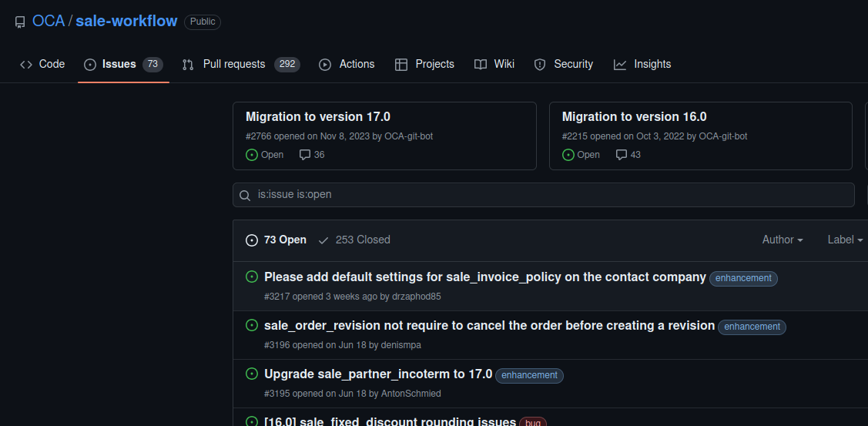Switch to the 253 Closed issues
Viewport: 868px width, 426px height.
(354, 240)
